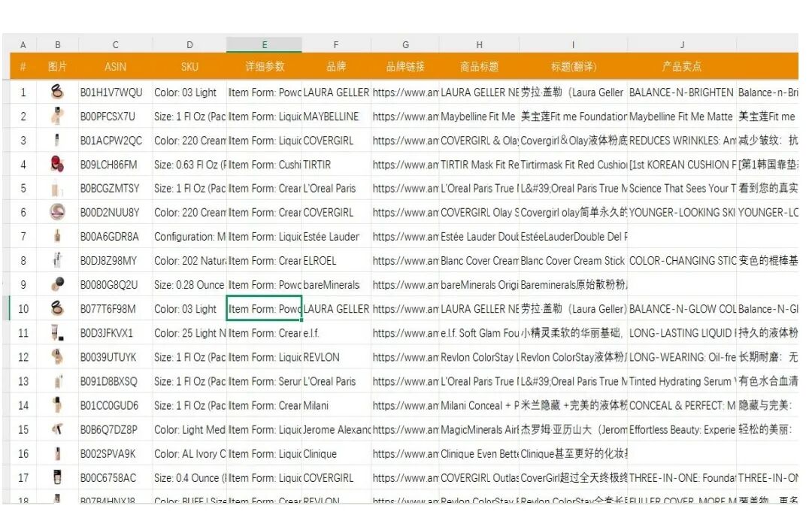This screenshot has width=812, height=527.
Task: Click product thumbnail in row 10
Action: (57, 308)
